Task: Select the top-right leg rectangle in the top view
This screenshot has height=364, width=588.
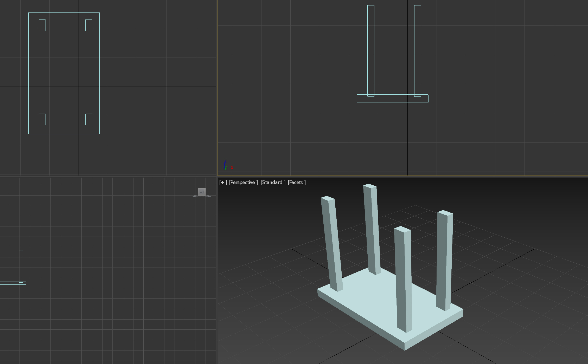Action: [89, 25]
